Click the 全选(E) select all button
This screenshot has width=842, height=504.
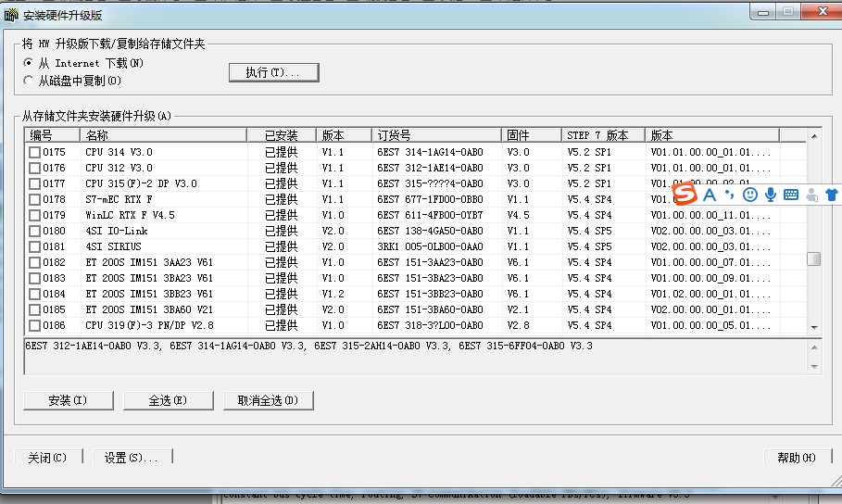[x=168, y=400]
